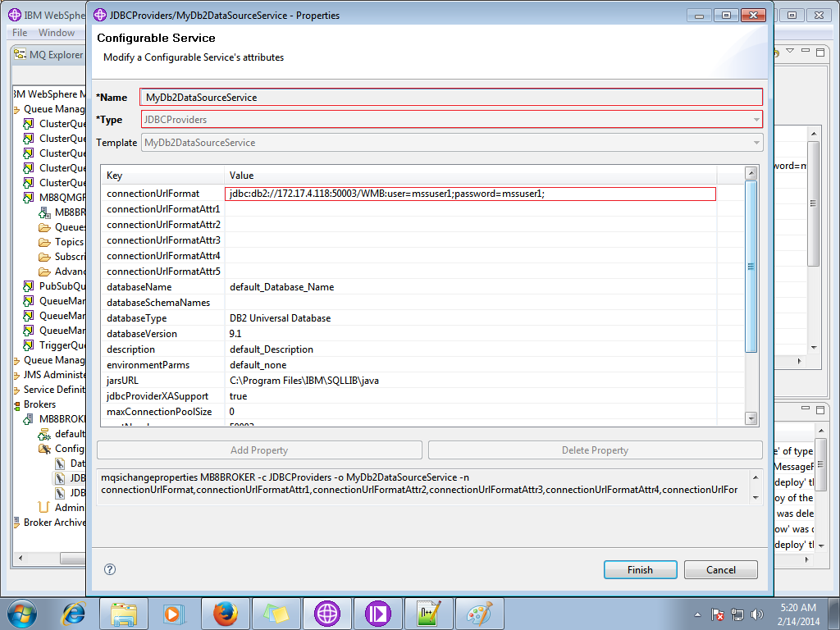
Task: Open Internet Explorer from taskbar
Action: click(74, 614)
